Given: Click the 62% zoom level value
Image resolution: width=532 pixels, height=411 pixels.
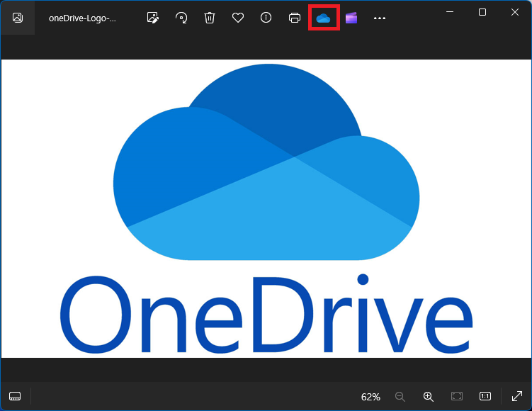Looking at the screenshot, I should (x=370, y=397).
